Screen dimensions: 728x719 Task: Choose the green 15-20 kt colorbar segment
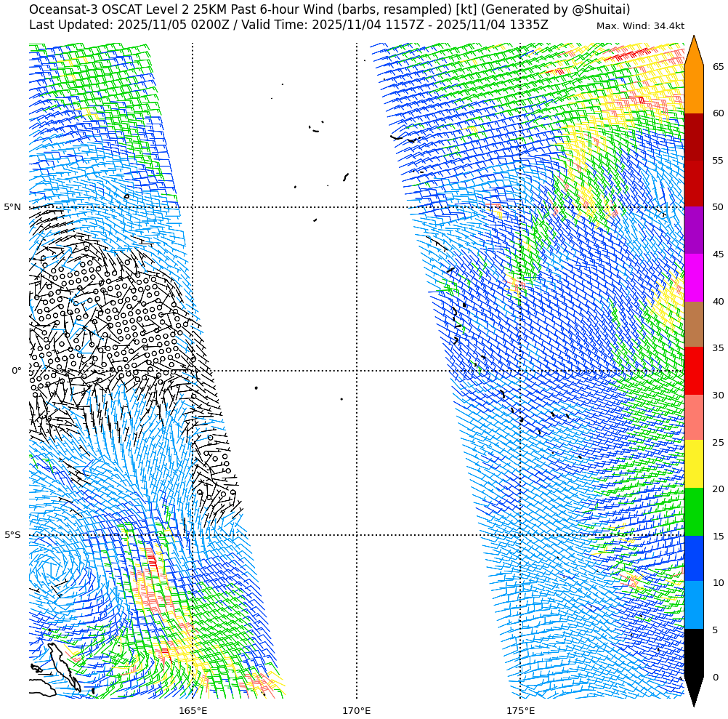click(694, 512)
